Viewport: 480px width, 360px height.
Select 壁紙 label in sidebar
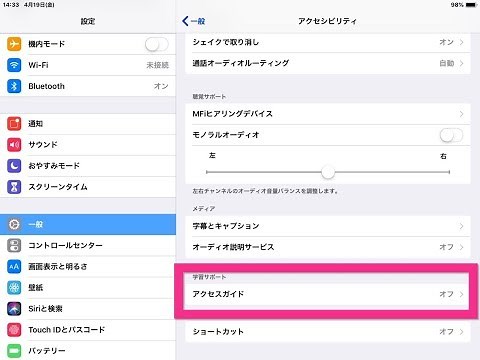(x=35, y=287)
